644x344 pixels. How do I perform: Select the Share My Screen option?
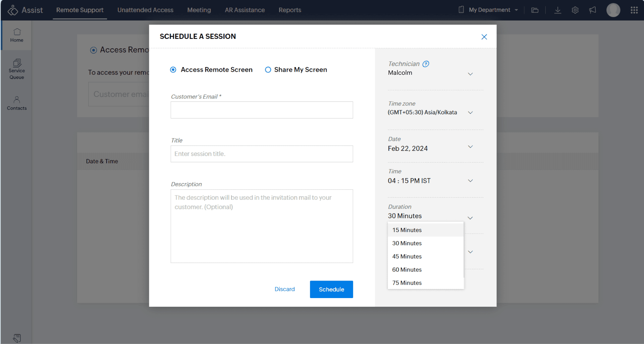point(268,70)
